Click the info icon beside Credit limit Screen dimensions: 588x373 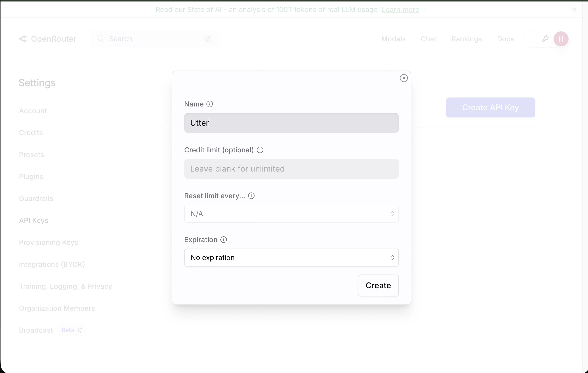[260, 150]
